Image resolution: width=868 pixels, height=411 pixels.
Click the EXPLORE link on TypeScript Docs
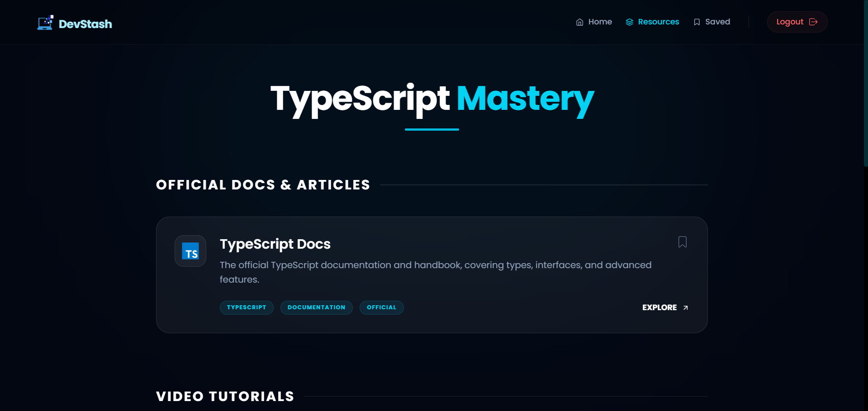click(x=665, y=307)
